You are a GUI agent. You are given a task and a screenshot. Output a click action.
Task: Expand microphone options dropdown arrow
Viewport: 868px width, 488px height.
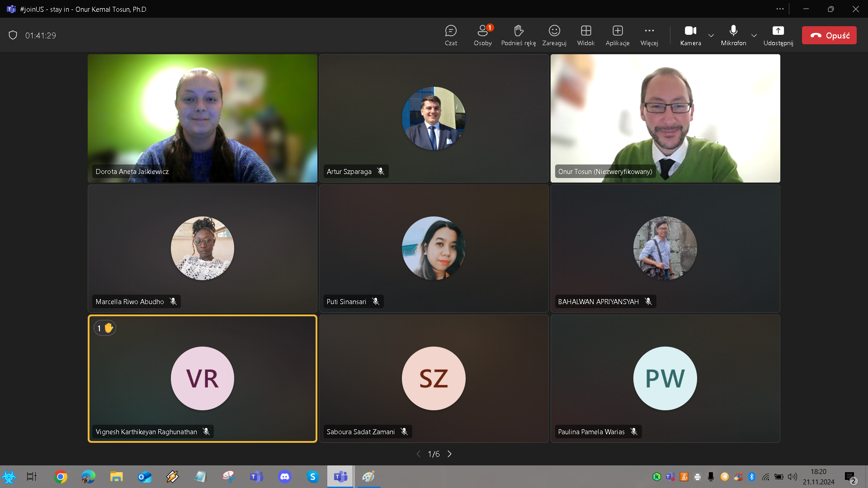[x=754, y=35]
